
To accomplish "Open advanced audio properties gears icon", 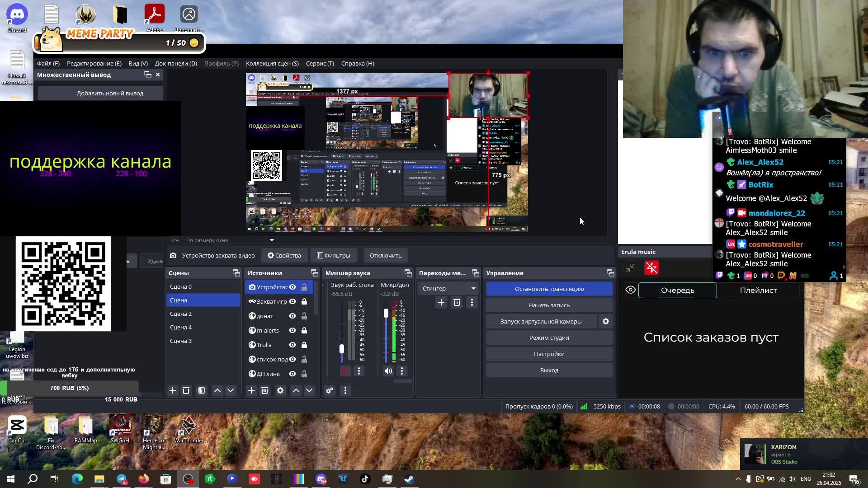I will 330,390.
